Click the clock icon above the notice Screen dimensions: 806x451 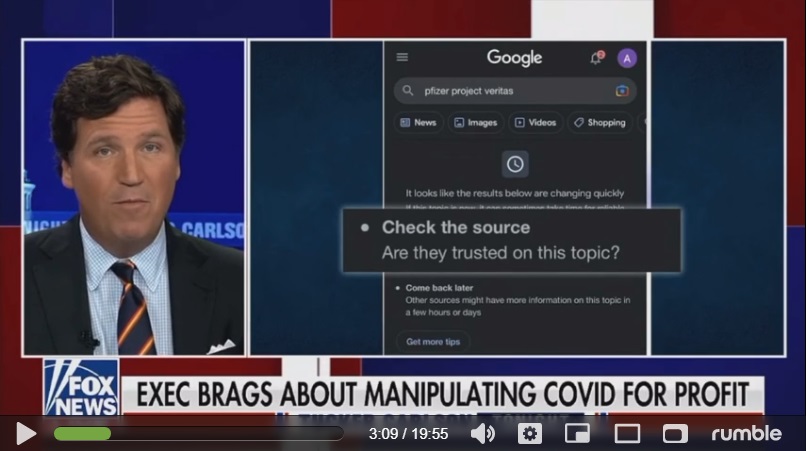point(515,164)
